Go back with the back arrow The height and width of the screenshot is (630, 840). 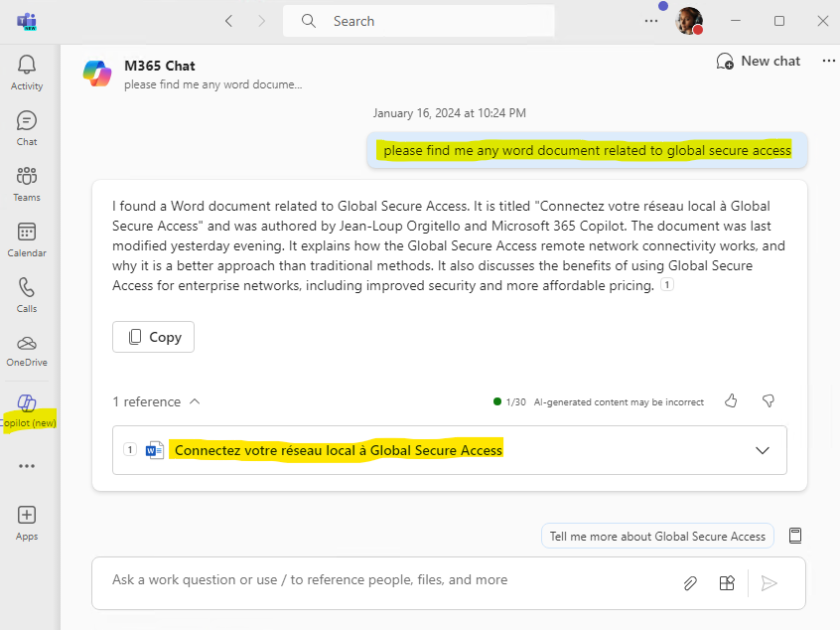pos(228,21)
